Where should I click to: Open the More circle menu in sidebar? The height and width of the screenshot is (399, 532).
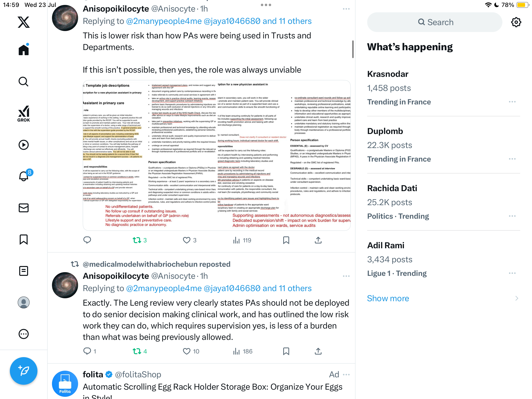click(x=24, y=334)
